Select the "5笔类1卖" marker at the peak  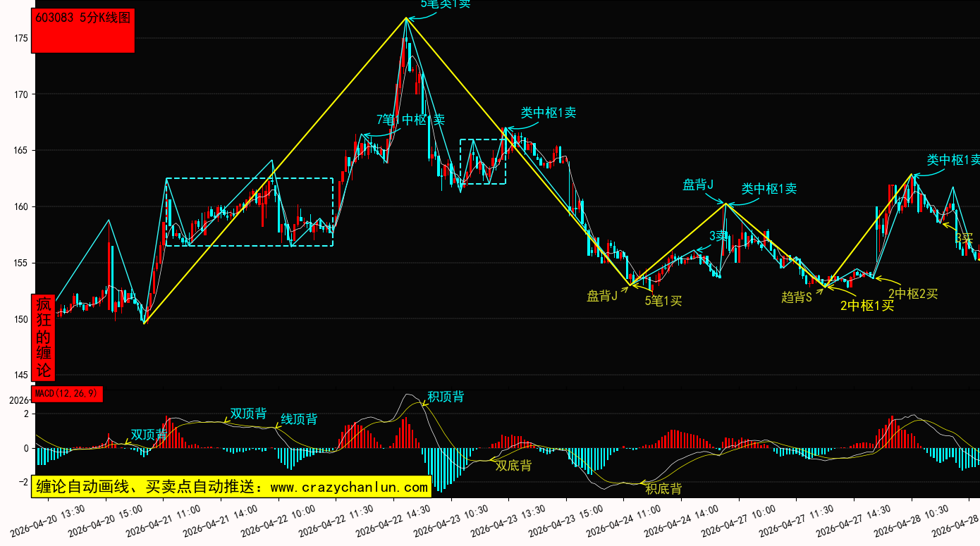click(445, 4)
